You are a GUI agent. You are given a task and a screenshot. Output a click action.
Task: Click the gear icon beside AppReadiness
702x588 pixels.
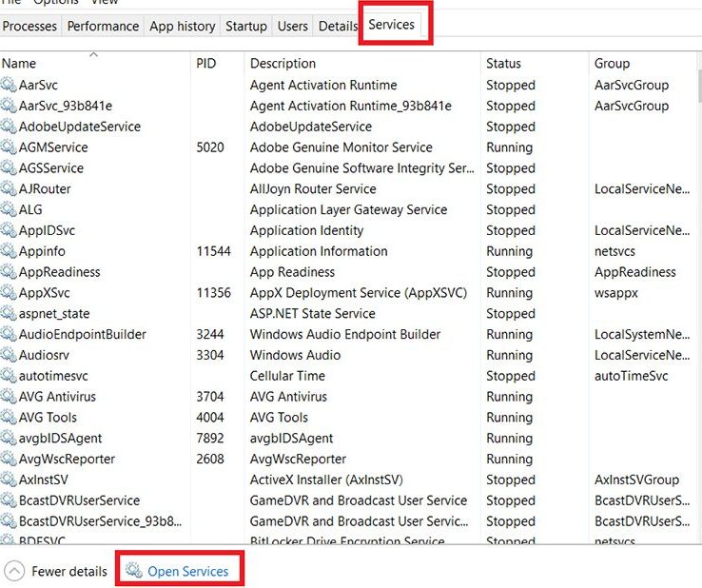coord(9,272)
